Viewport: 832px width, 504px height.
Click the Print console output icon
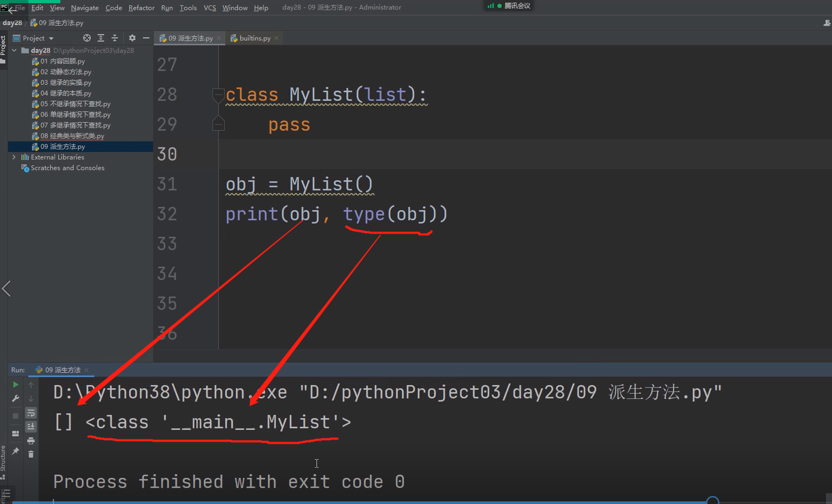(x=31, y=441)
